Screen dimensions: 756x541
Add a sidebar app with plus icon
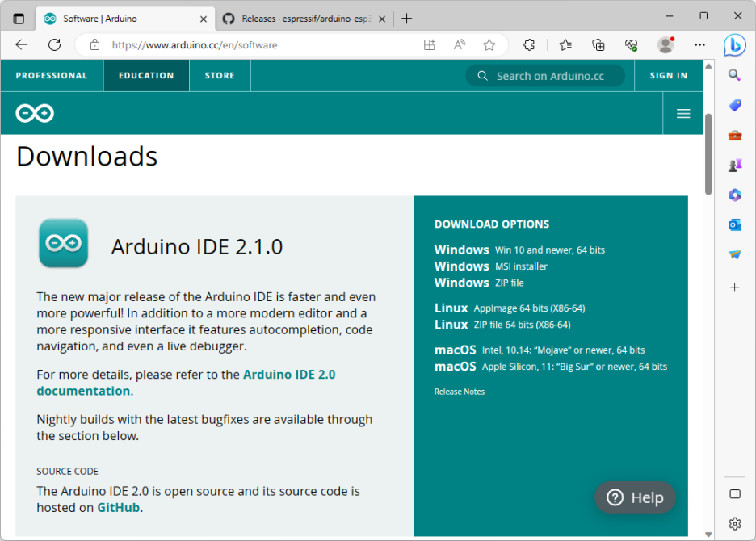[735, 287]
